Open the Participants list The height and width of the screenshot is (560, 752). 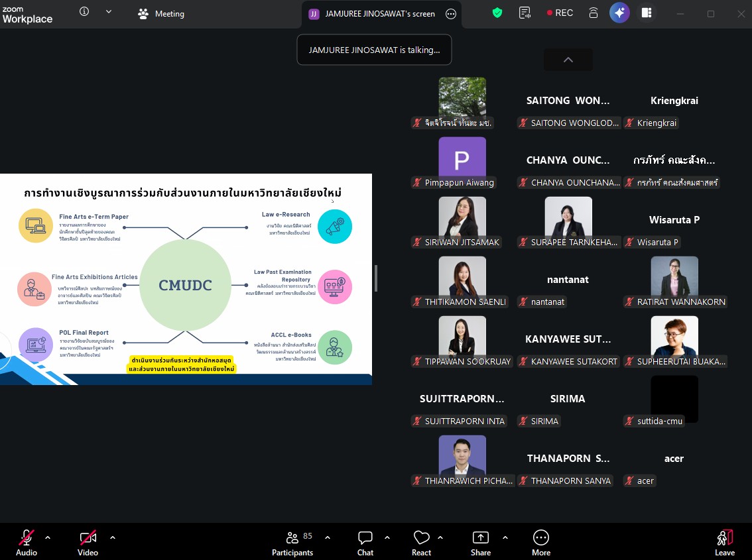[x=292, y=543]
